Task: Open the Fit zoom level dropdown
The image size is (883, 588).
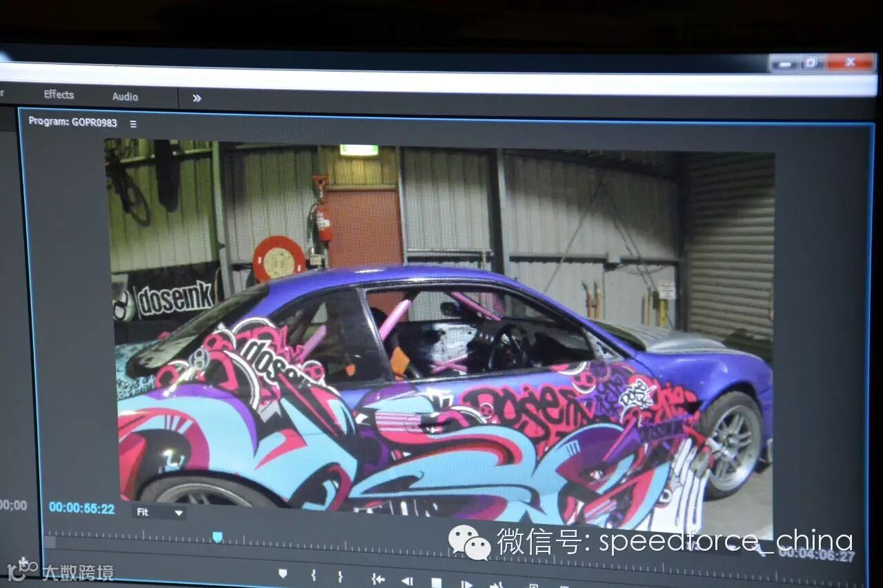Action: point(159,512)
